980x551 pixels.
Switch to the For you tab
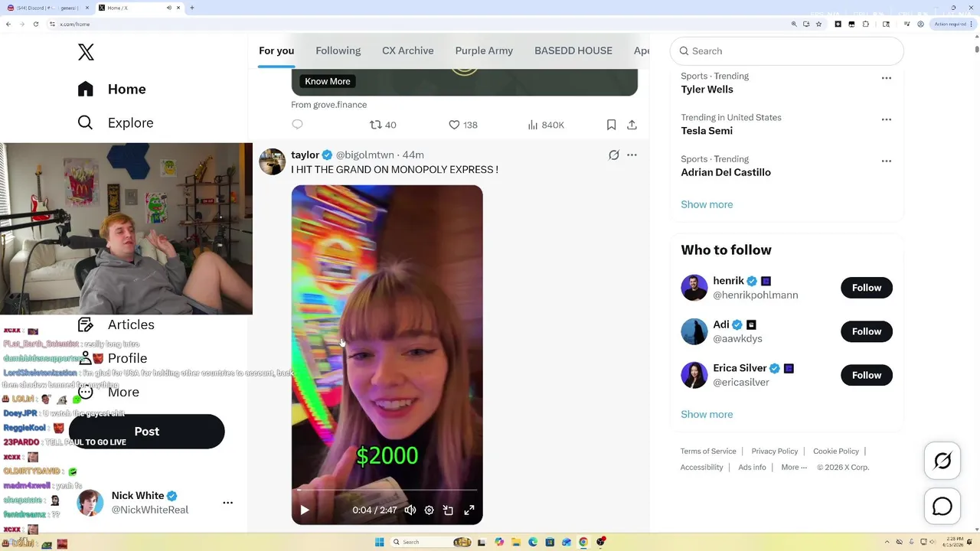(x=276, y=51)
